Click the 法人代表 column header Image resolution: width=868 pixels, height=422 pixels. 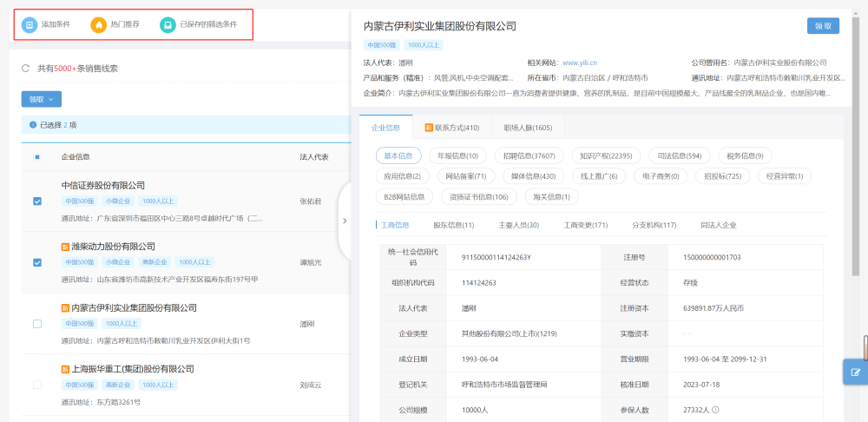[314, 157]
